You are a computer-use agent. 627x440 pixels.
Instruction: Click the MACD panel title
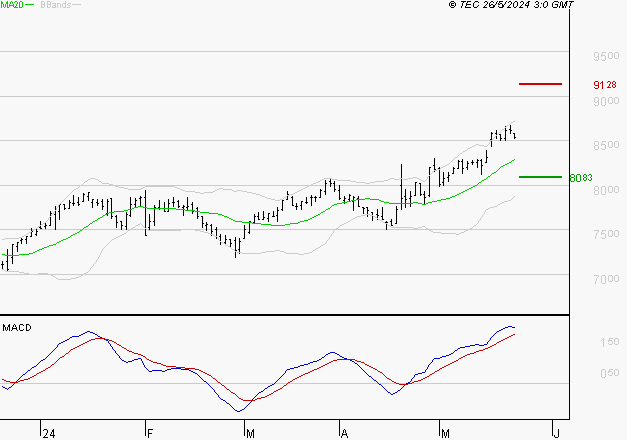coord(17,328)
